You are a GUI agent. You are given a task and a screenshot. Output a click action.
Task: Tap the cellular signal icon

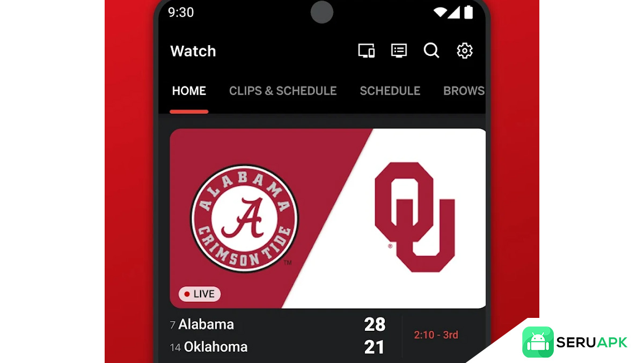click(x=454, y=12)
